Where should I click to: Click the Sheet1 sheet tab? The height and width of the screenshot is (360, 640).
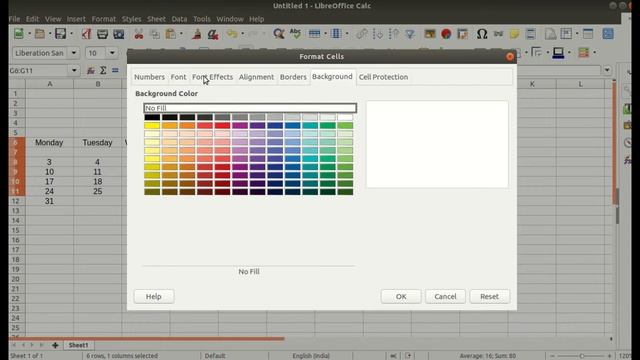[78, 345]
